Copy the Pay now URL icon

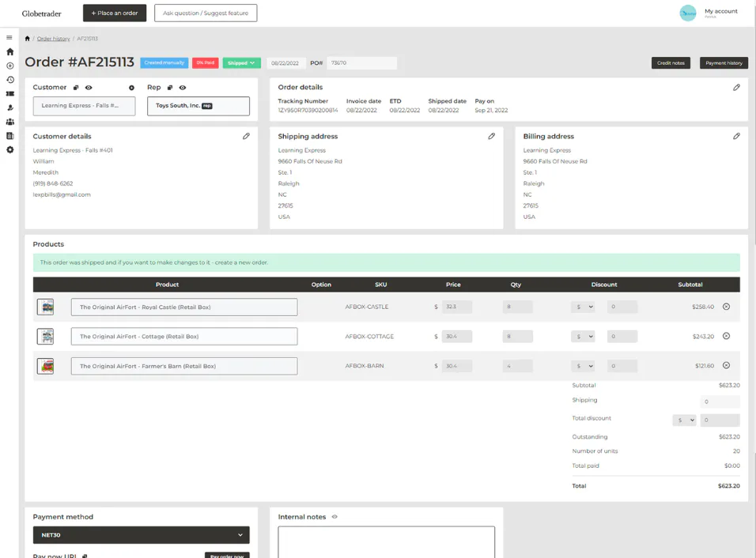(x=85, y=556)
